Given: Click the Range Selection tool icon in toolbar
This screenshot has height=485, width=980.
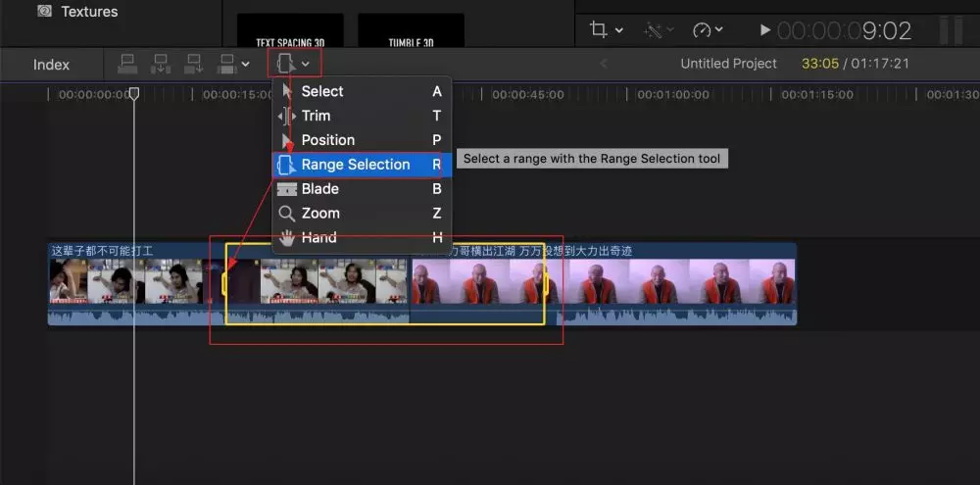Looking at the screenshot, I should tap(286, 64).
